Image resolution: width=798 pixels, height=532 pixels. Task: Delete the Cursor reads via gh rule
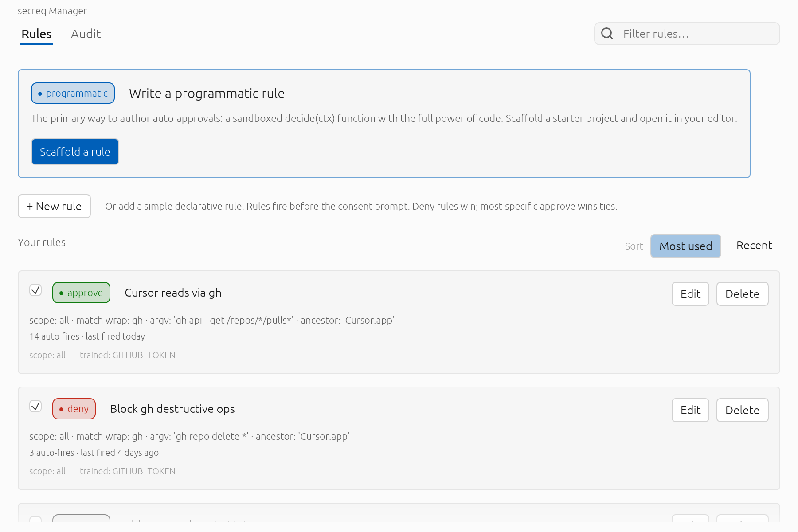(x=742, y=294)
